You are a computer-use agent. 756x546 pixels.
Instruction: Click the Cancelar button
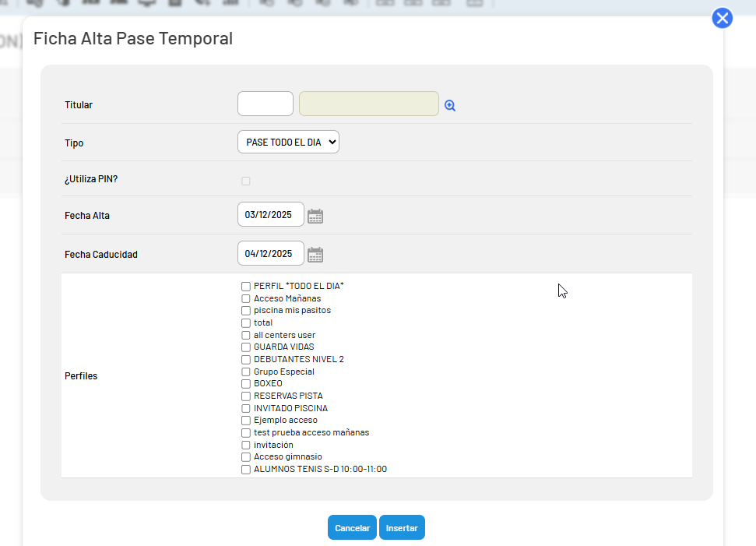(x=352, y=527)
